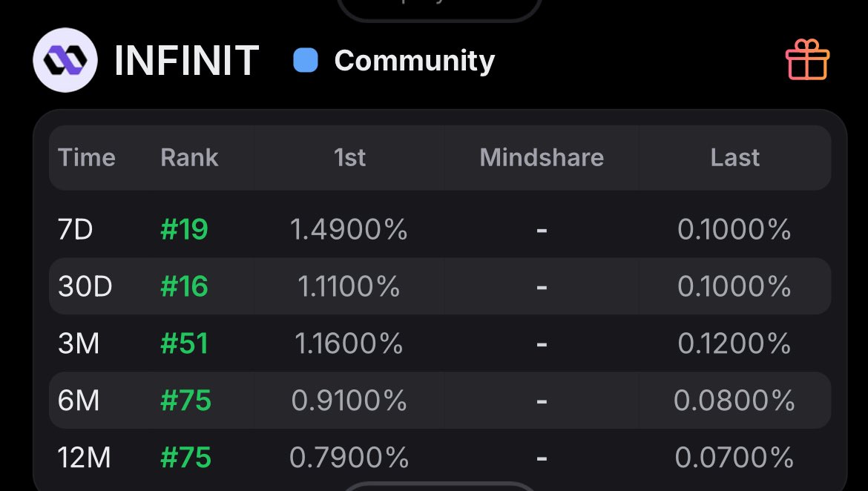Click the Mindshare dash in 12M row

pyautogui.click(x=542, y=458)
